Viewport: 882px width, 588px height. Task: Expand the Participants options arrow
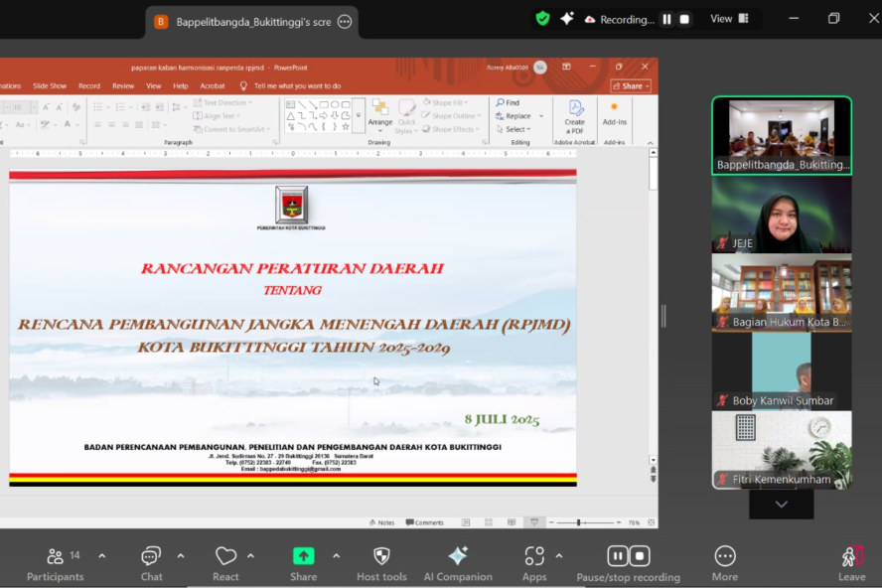101,555
